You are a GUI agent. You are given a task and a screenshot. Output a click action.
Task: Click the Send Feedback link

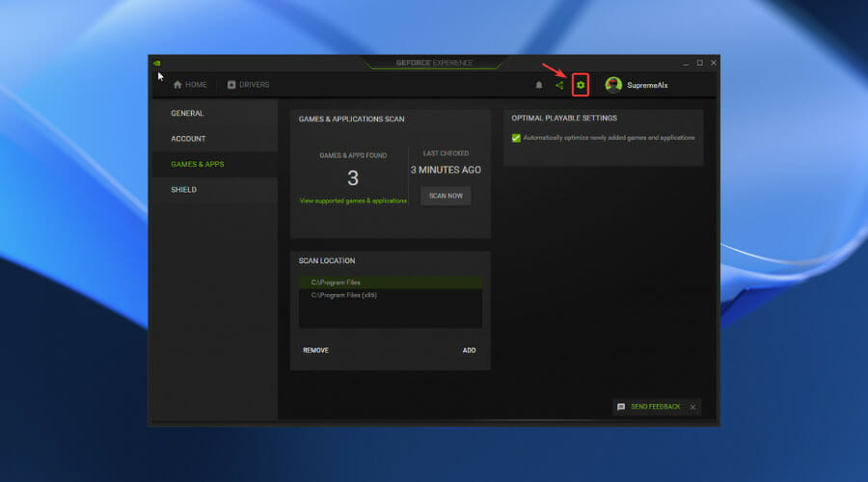pyautogui.click(x=656, y=407)
